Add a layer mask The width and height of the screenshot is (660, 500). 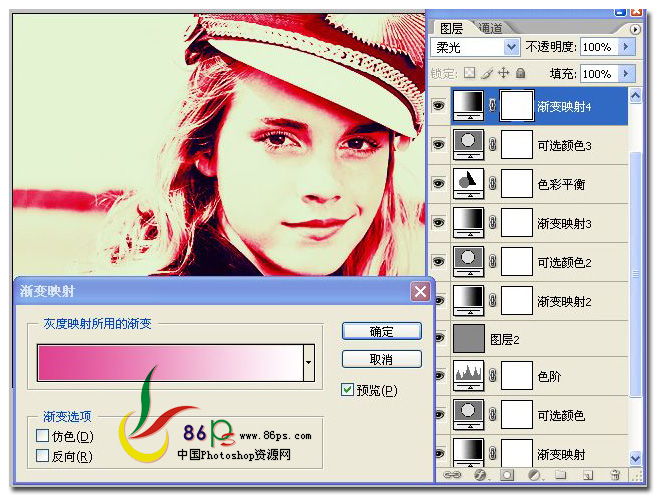click(507, 476)
